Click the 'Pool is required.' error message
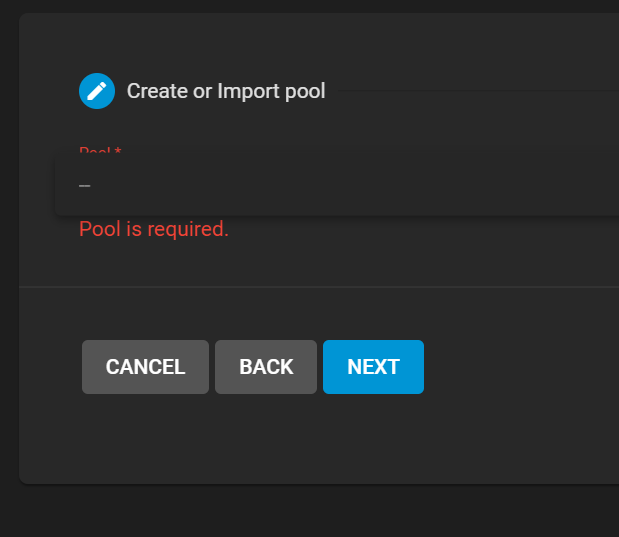 tap(154, 229)
